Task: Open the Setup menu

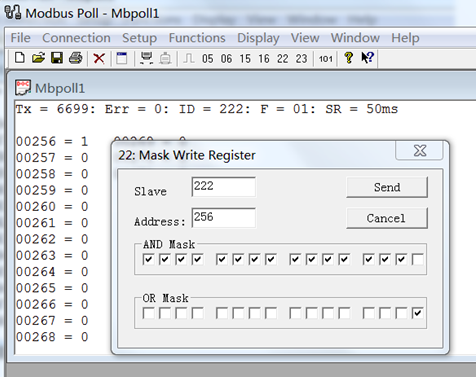Action: [x=139, y=38]
